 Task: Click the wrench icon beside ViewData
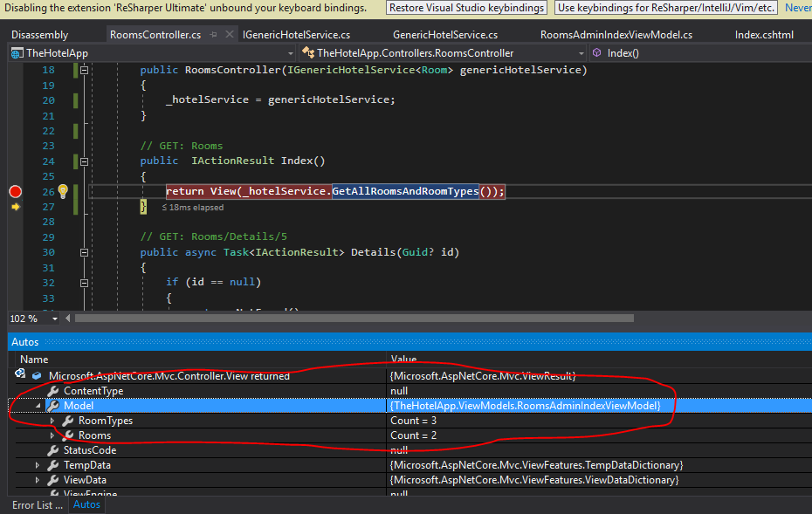pyautogui.click(x=52, y=480)
